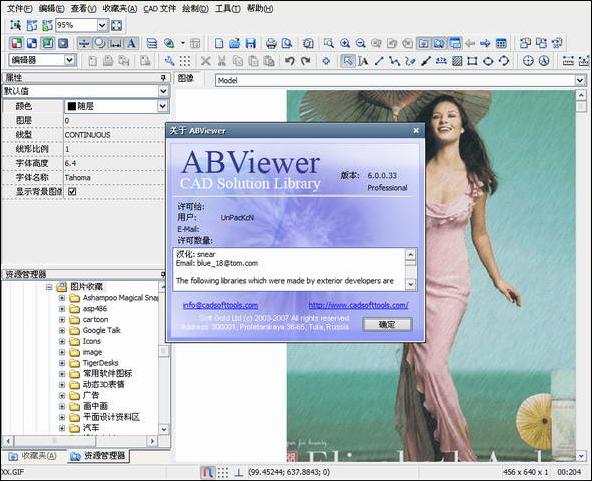Select the line drawing tool
Image resolution: width=594 pixels, height=482 pixels.
tap(379, 61)
